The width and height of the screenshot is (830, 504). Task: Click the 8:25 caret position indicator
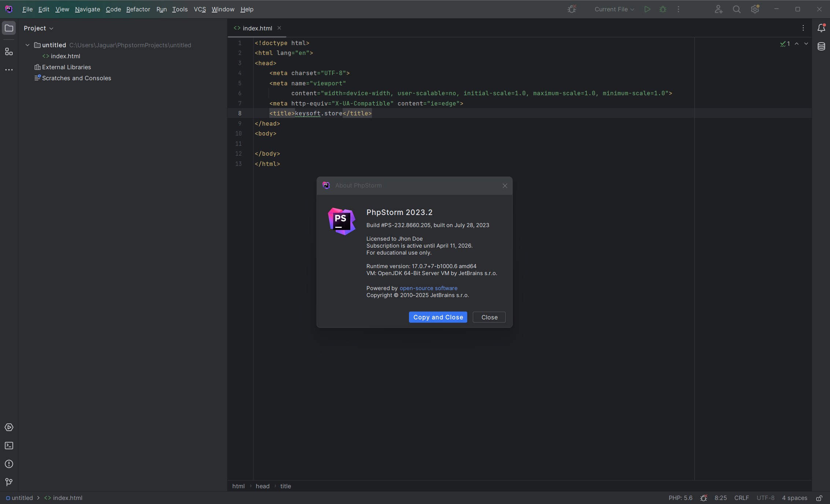click(720, 498)
